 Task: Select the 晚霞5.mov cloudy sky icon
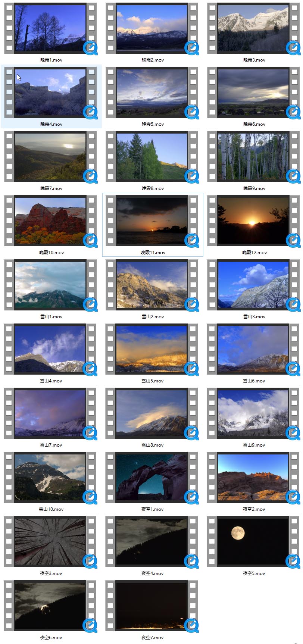point(152,93)
